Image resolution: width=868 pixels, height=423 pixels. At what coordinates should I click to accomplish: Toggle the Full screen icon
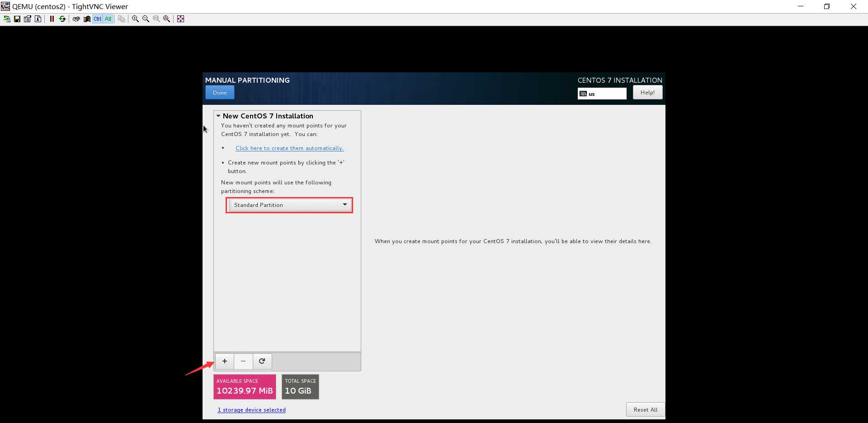point(181,19)
